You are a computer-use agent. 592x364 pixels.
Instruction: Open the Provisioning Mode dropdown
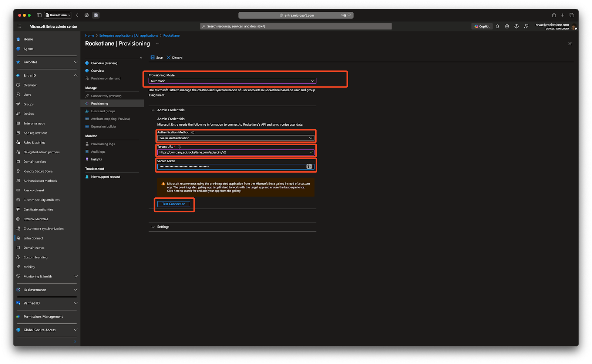232,81
